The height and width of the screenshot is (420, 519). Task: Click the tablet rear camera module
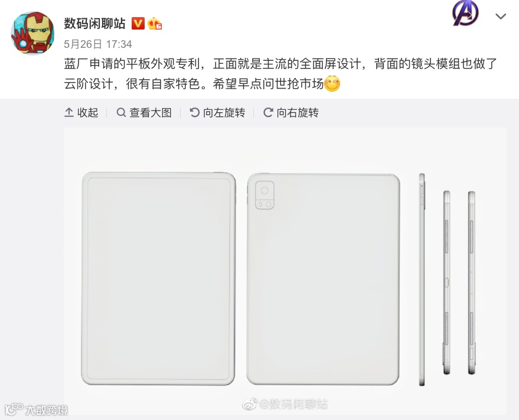click(265, 195)
